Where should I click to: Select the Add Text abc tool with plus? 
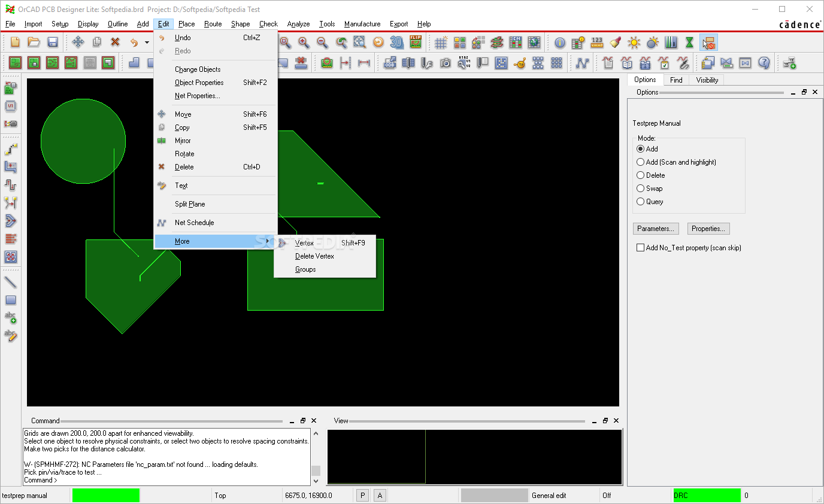[10, 317]
